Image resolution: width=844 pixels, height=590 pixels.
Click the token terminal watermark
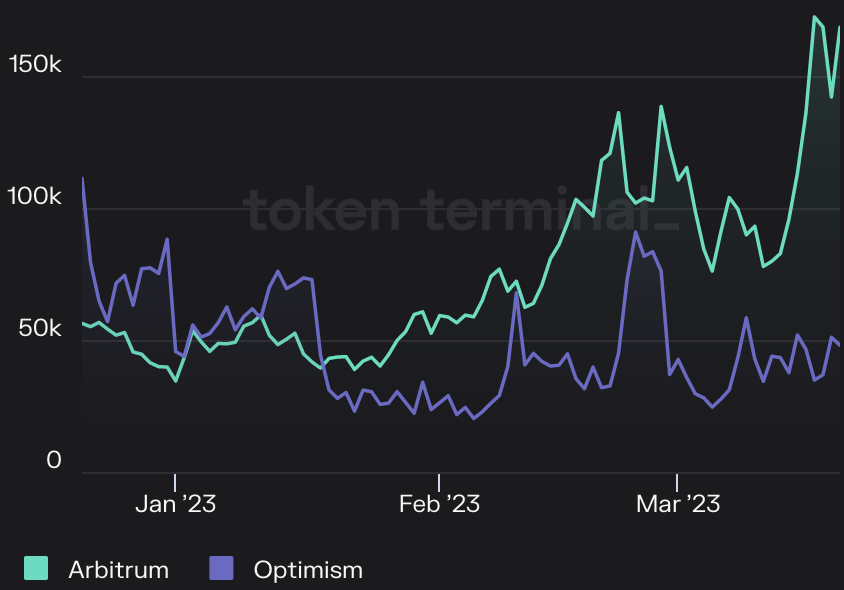pos(462,210)
